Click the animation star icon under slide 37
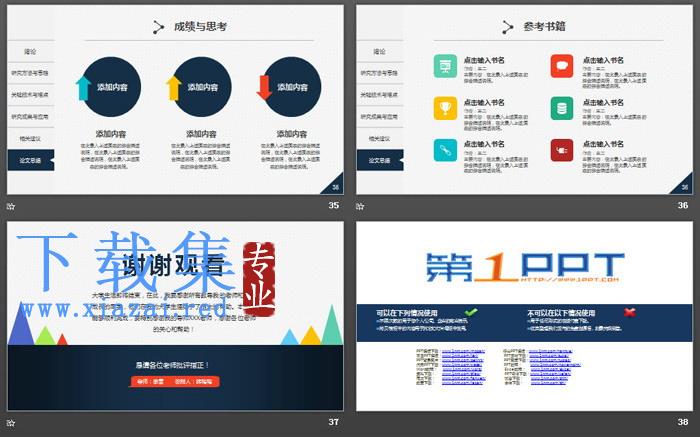Image resolution: width=700 pixels, height=437 pixels. point(11,422)
